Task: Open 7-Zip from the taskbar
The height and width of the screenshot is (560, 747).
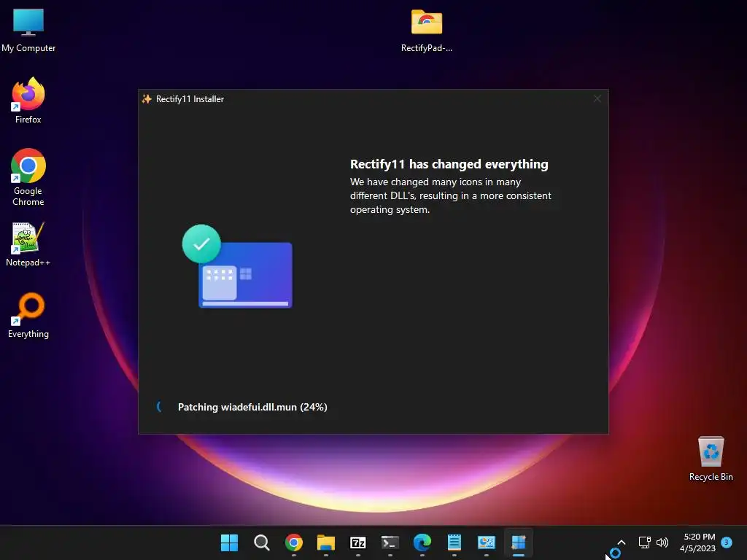Action: (357, 542)
